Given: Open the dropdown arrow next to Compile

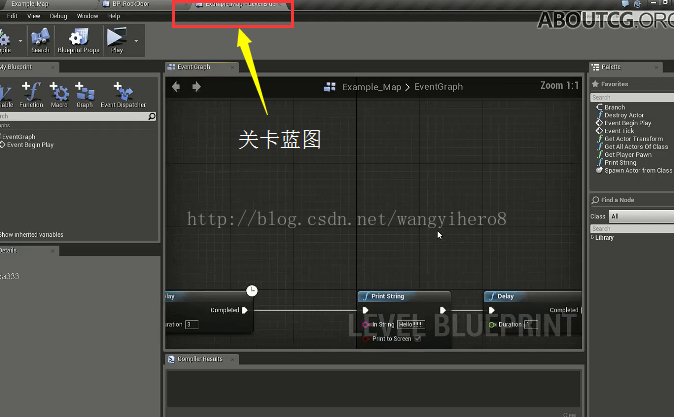Looking at the screenshot, I should tap(20, 41).
